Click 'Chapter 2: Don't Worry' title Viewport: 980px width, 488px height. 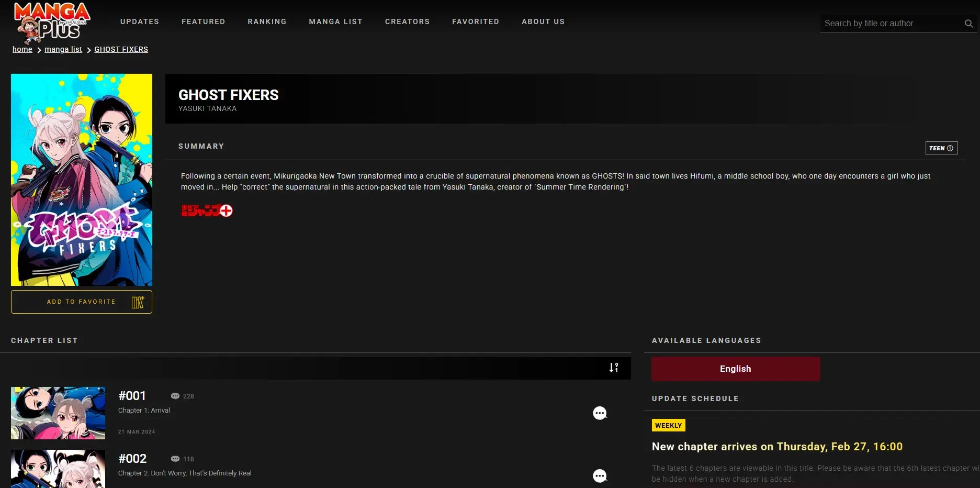[x=185, y=473]
